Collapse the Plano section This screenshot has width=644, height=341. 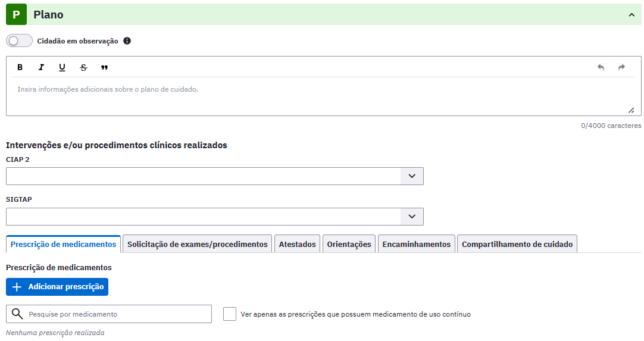tap(632, 15)
